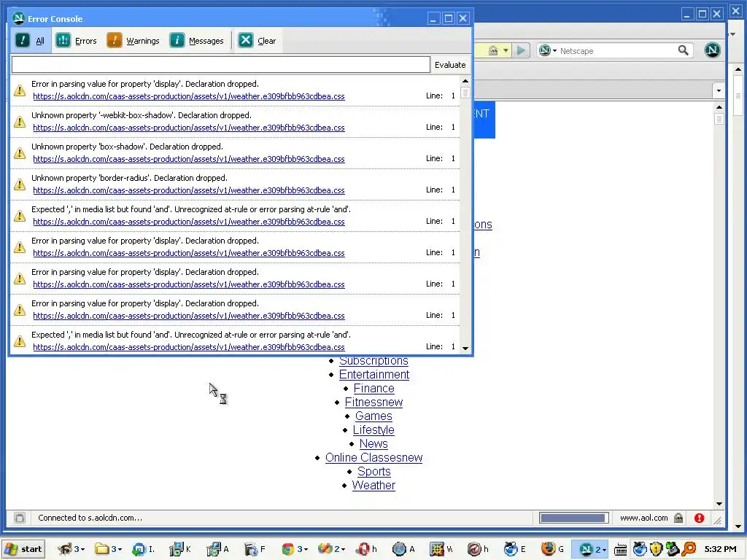Click the page loading progress bar

tap(573, 518)
